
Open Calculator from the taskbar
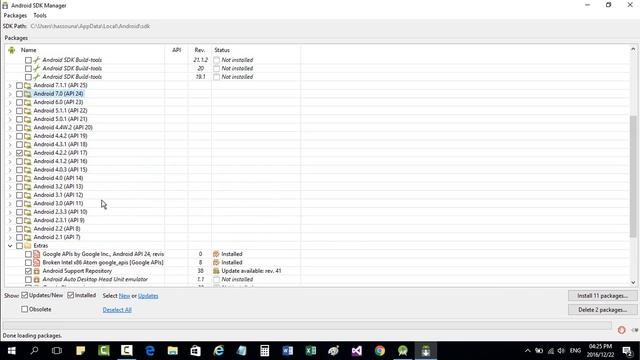(264, 351)
